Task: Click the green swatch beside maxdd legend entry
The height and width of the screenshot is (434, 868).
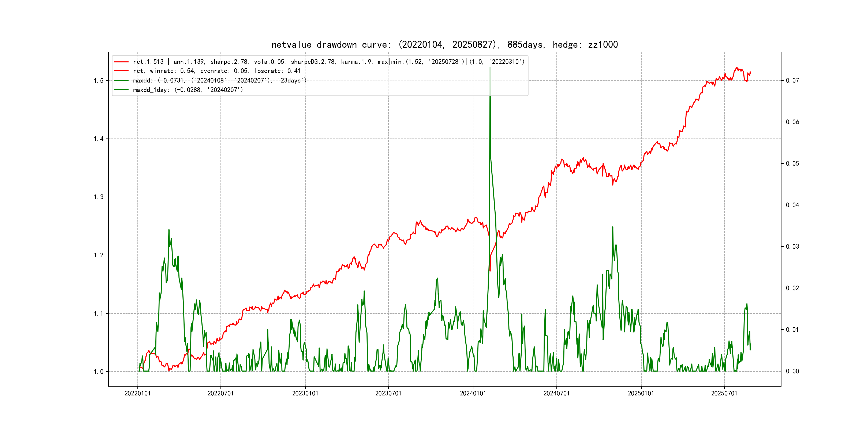Action: pos(121,81)
